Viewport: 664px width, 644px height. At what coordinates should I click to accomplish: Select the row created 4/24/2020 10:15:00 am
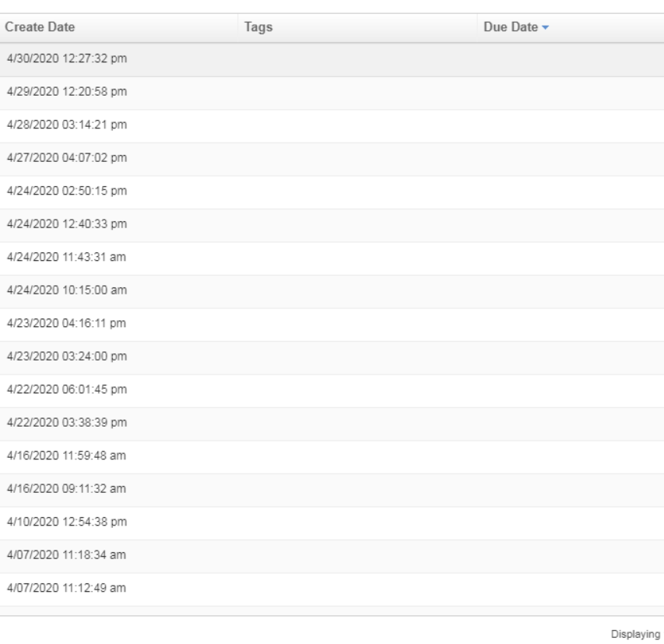[67, 291]
